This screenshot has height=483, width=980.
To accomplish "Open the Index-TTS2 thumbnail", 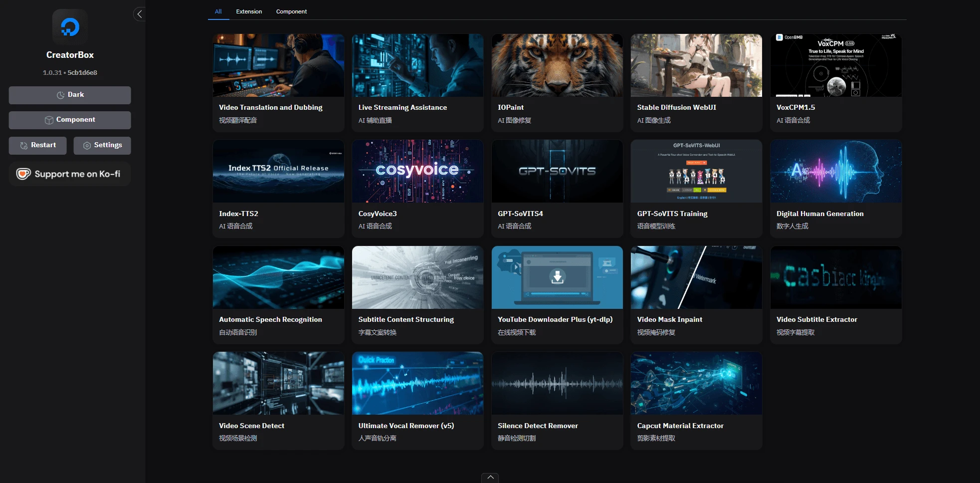I will 278,171.
